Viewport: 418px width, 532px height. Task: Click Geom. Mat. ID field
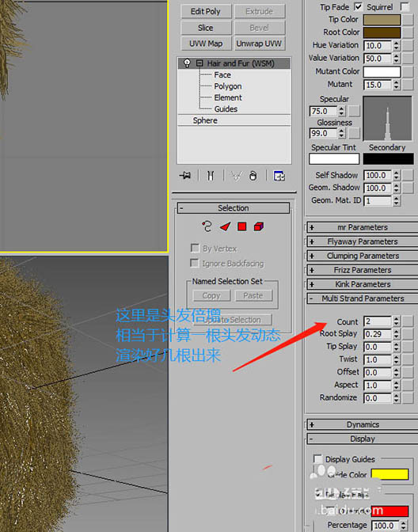click(378, 201)
